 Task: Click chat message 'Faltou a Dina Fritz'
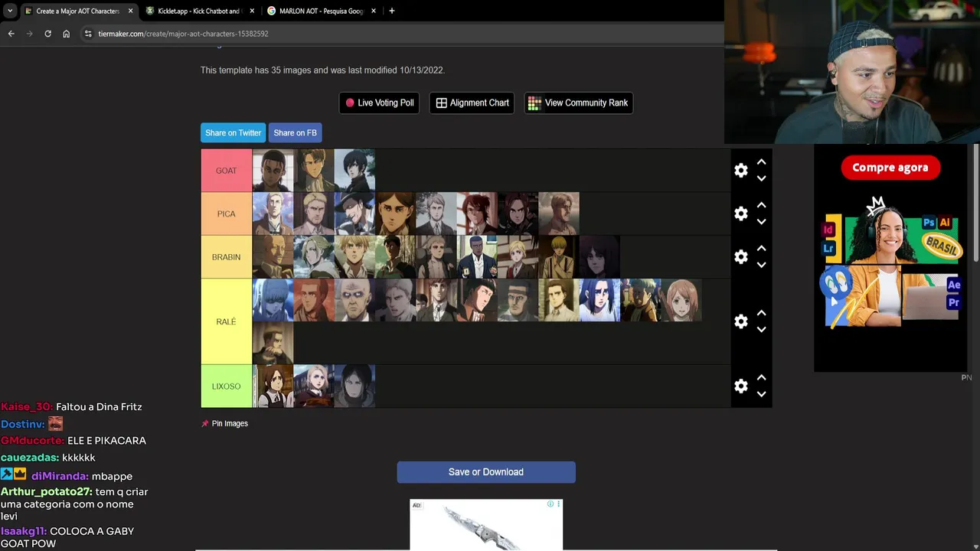pyautogui.click(x=99, y=407)
